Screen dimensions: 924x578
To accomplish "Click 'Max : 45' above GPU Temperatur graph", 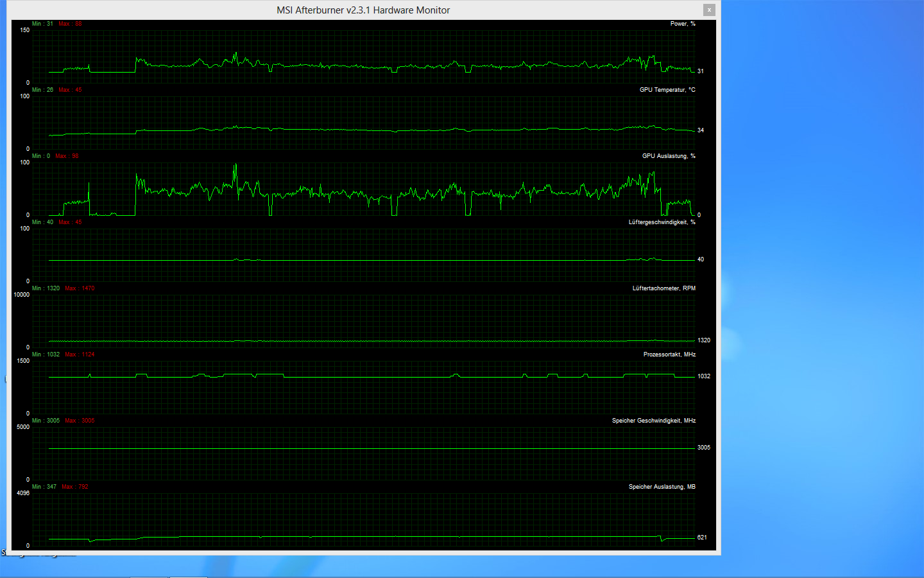I will point(70,90).
